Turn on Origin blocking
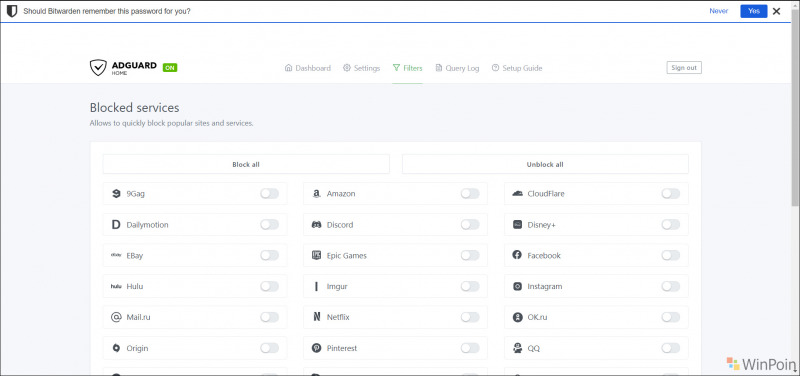This screenshot has height=376, width=800. pos(269,348)
